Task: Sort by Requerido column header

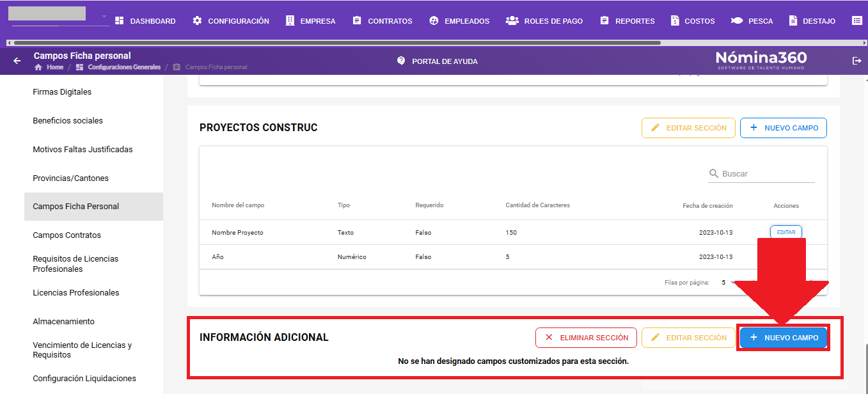Action: [429, 205]
